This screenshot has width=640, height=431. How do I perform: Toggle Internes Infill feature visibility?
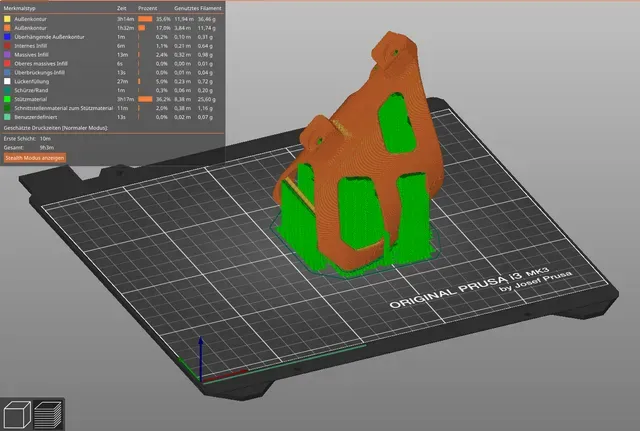click(x=31, y=46)
